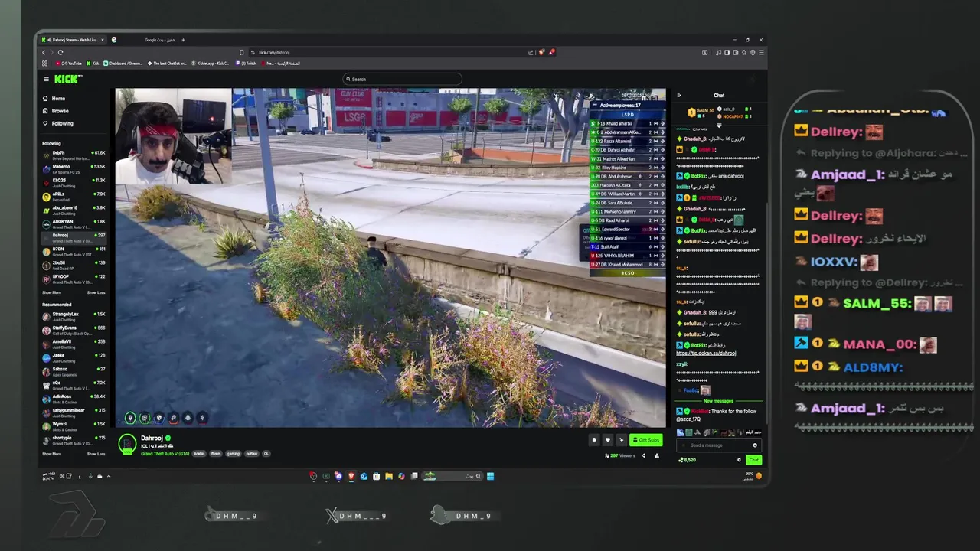Screen dimensions: 980x551
Task: Click the Send a message field
Action: pyautogui.click(x=718, y=445)
